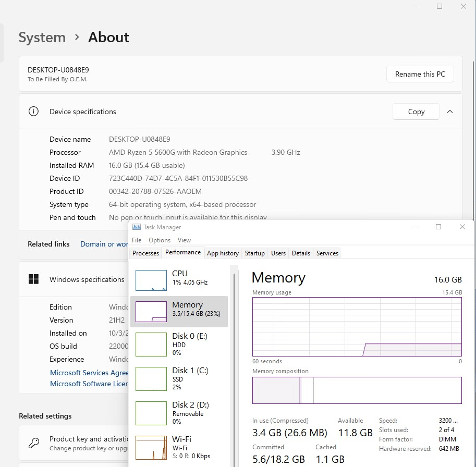The image size is (476, 467).
Task: Open the File menu in Task Manager
Action: [137, 240]
